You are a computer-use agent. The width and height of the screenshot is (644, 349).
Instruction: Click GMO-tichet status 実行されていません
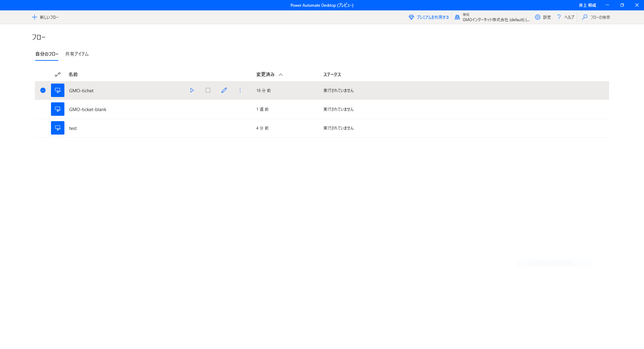338,91
